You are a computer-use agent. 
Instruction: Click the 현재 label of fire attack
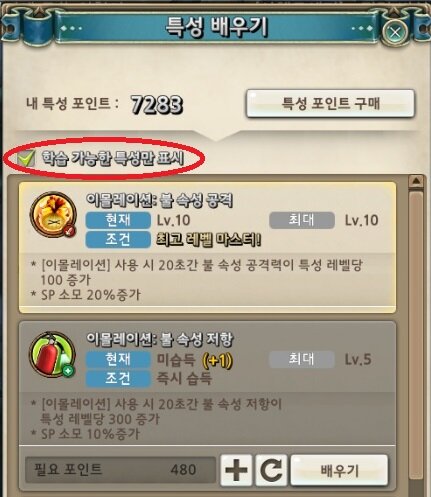(118, 220)
